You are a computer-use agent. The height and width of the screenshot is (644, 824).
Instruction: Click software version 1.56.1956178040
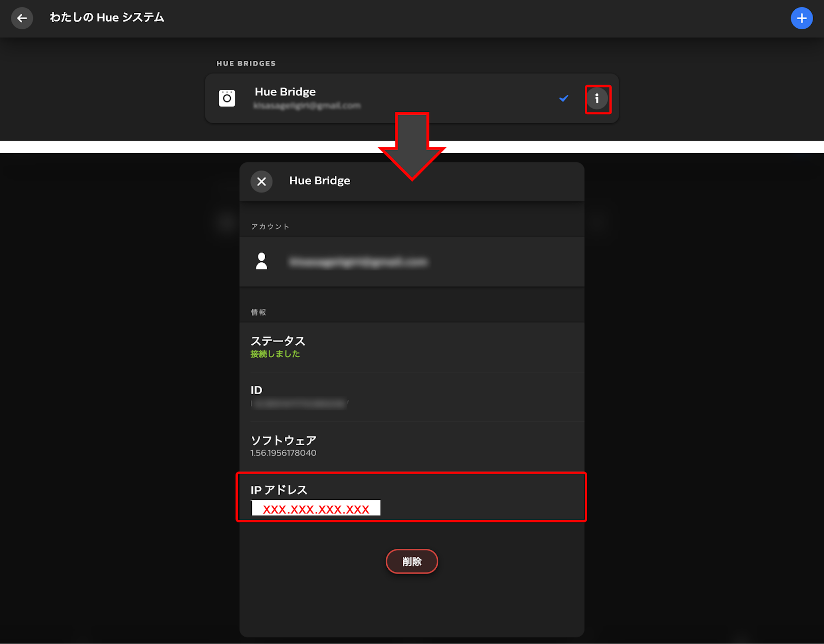[x=283, y=453]
